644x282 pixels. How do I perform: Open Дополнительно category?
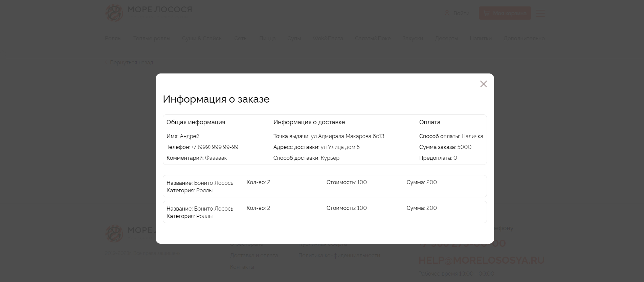tap(524, 38)
